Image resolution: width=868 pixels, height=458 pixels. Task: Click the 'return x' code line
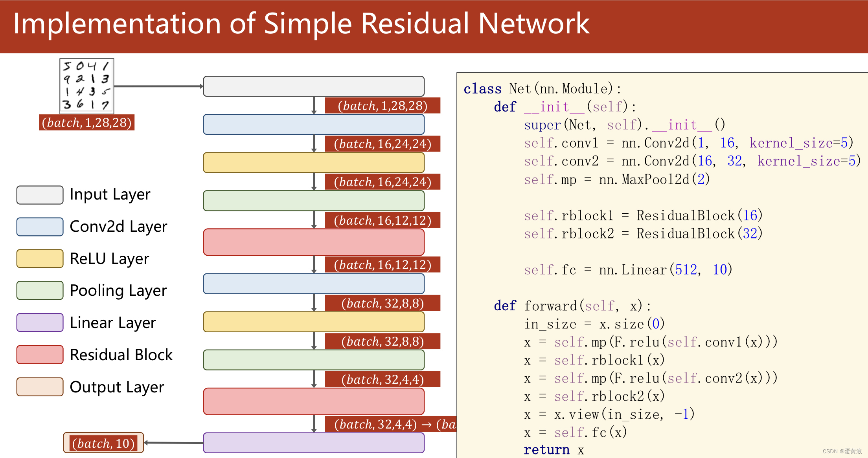coord(554,450)
